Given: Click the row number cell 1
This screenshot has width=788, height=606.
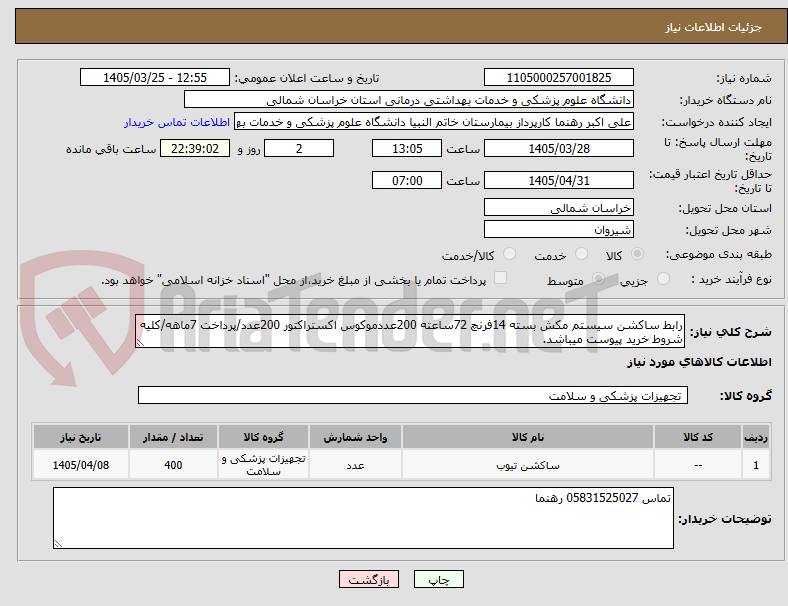Looking at the screenshot, I should pos(756,465).
